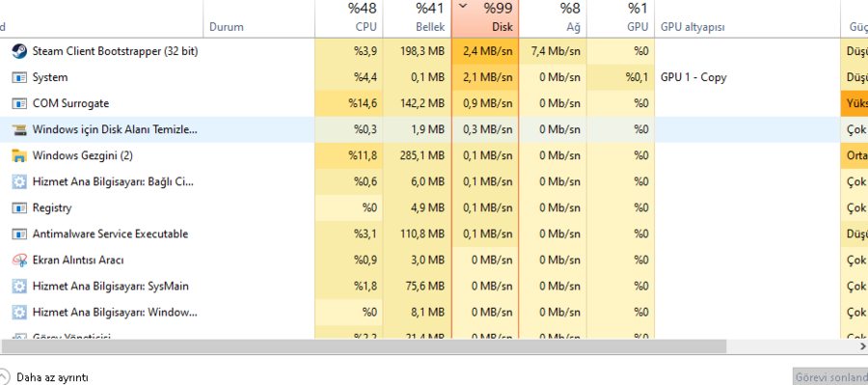Click the Hizmet Ana Bilgisayarı: Window gear icon
This screenshot has height=385, width=868.
pyautogui.click(x=19, y=313)
